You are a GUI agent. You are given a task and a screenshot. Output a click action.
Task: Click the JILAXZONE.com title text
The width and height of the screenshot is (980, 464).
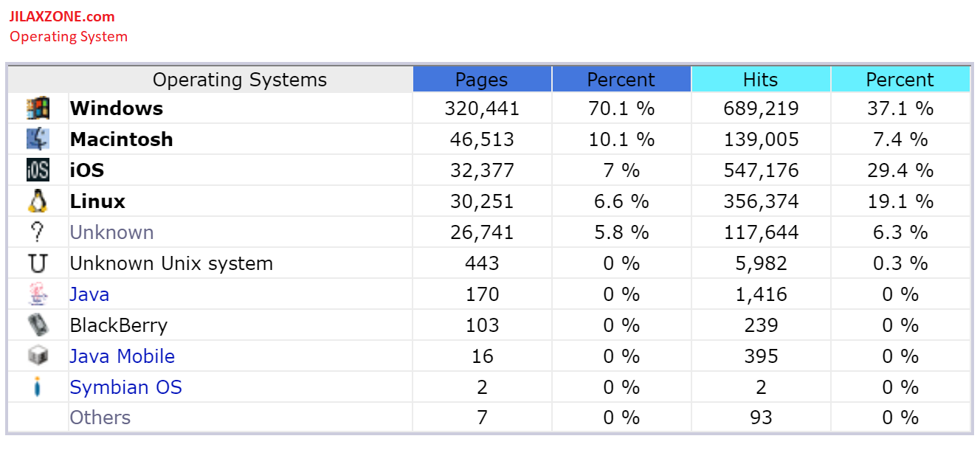click(62, 16)
